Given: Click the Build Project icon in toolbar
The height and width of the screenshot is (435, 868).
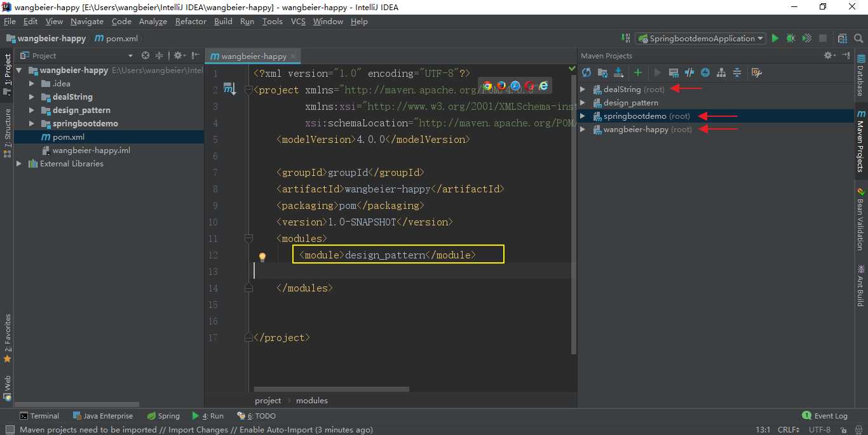Looking at the screenshot, I should (627, 38).
